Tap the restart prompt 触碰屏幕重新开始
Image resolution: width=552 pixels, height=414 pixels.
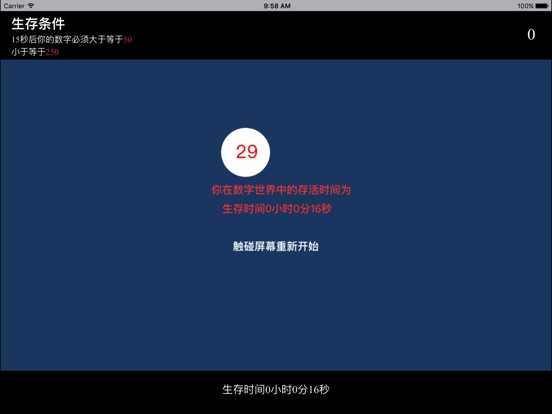[x=276, y=246]
